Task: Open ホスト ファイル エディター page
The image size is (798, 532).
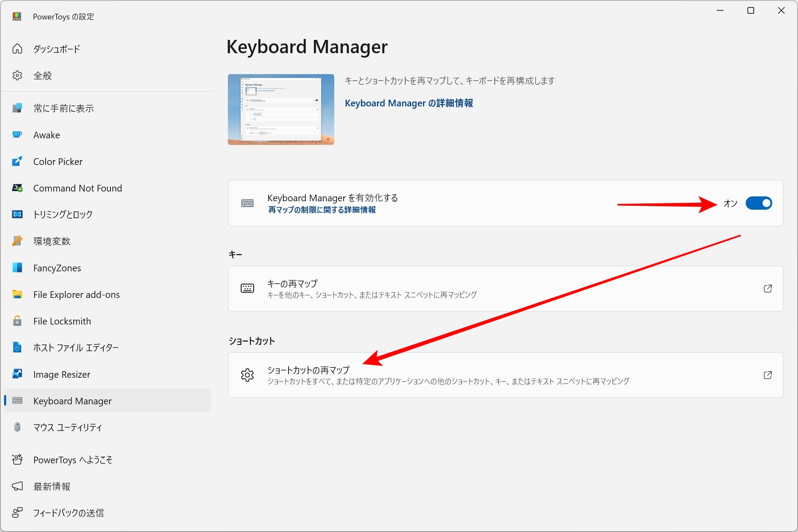Action: coord(107,348)
